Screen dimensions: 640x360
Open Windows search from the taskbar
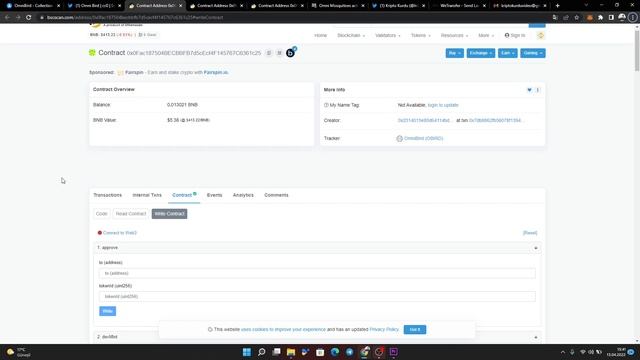(x=262, y=352)
